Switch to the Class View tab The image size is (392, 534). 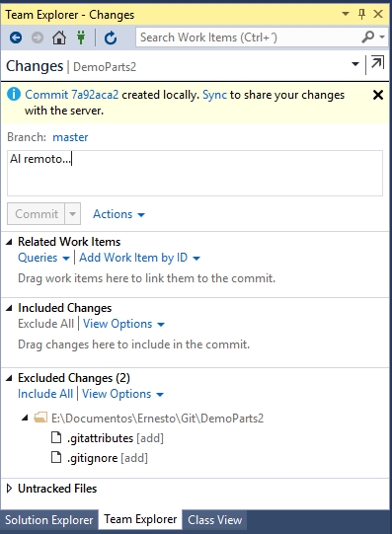215,520
